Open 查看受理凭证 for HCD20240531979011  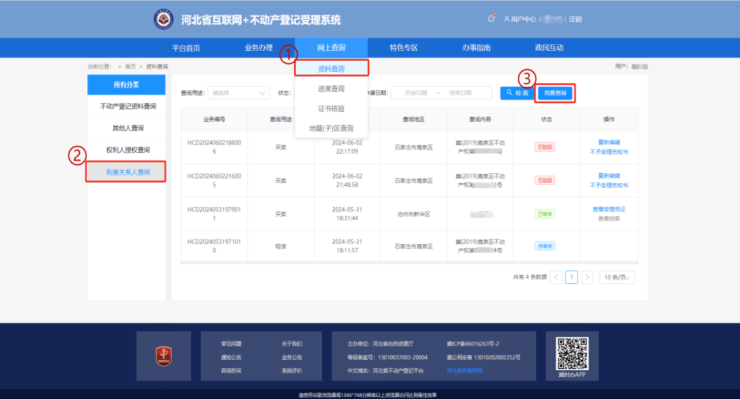pyautogui.click(x=609, y=209)
